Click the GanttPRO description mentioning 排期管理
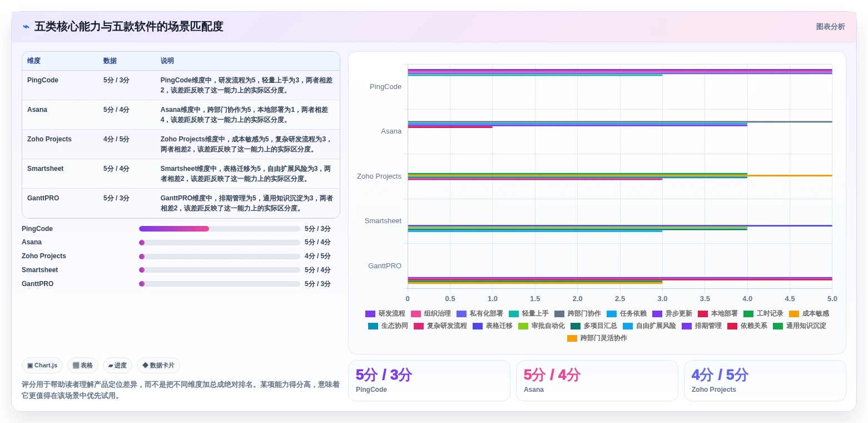 [x=247, y=203]
